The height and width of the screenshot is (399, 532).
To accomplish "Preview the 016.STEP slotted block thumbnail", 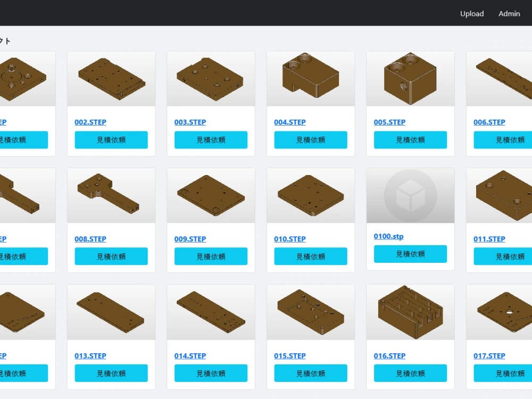I will click(x=411, y=312).
